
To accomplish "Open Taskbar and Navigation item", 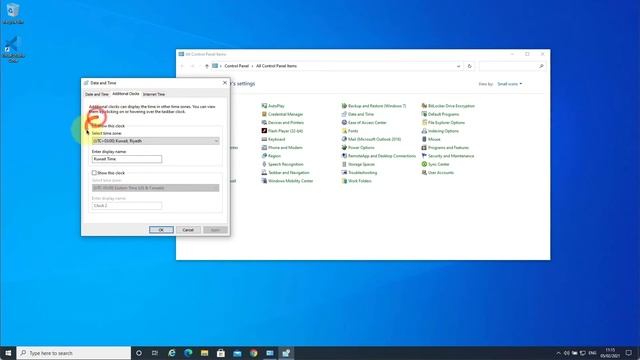I will point(285,173).
